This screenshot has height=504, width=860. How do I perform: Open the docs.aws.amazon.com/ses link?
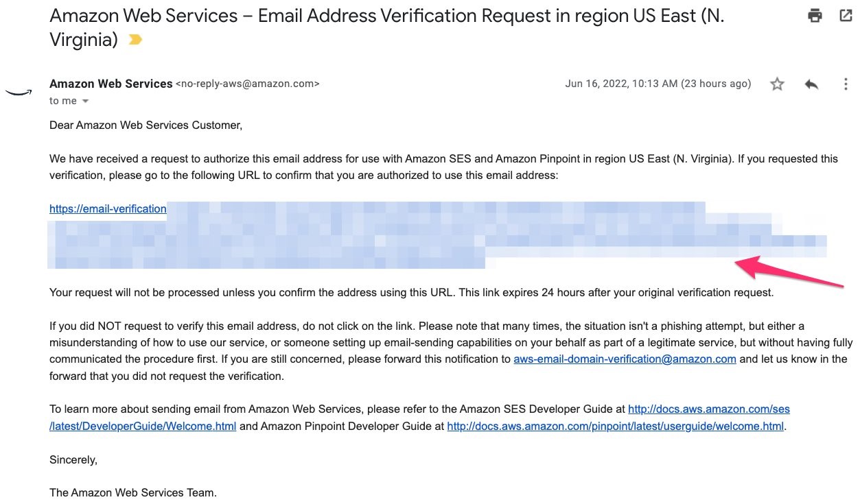pyautogui.click(x=709, y=409)
